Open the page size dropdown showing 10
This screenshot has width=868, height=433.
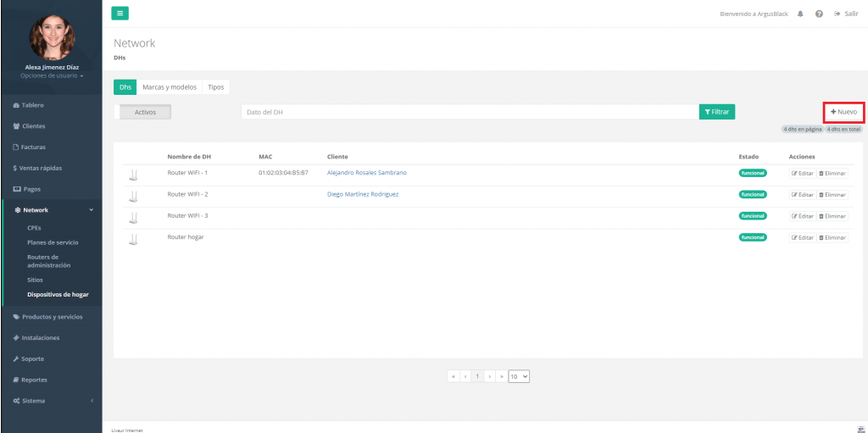click(x=519, y=376)
